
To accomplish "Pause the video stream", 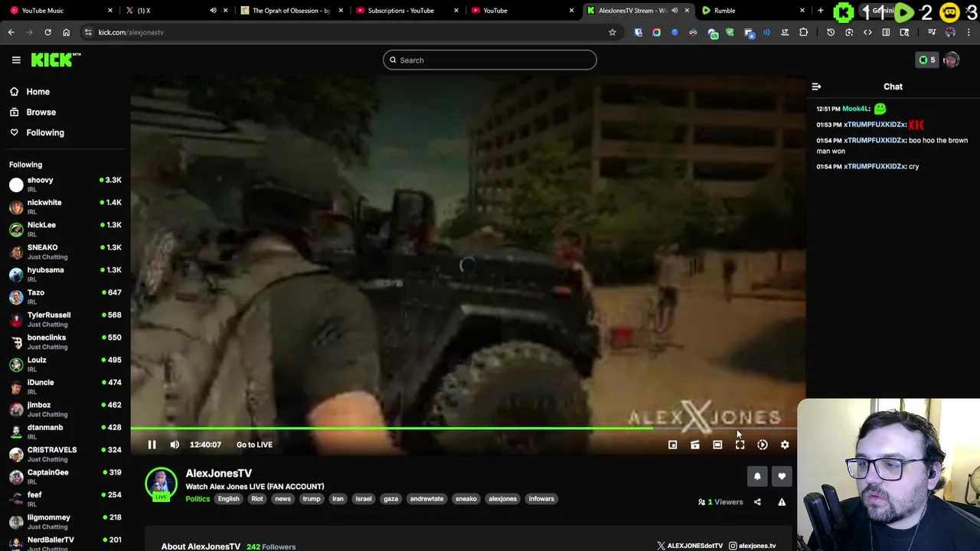I will [152, 445].
